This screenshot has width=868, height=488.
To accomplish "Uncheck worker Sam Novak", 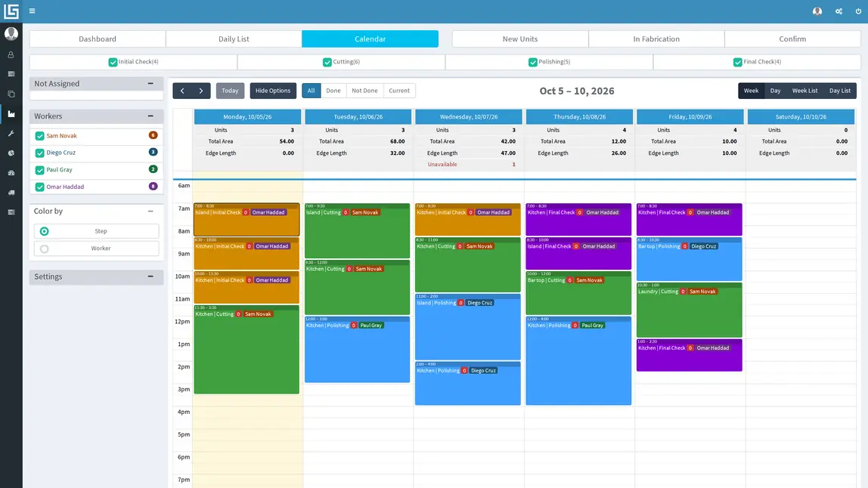I will [x=40, y=136].
